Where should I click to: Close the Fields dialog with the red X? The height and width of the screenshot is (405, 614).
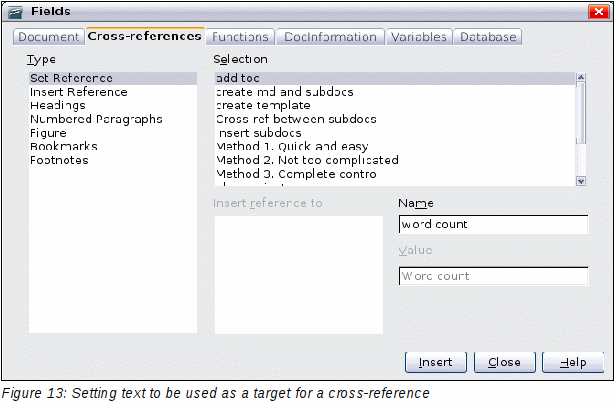(x=598, y=12)
